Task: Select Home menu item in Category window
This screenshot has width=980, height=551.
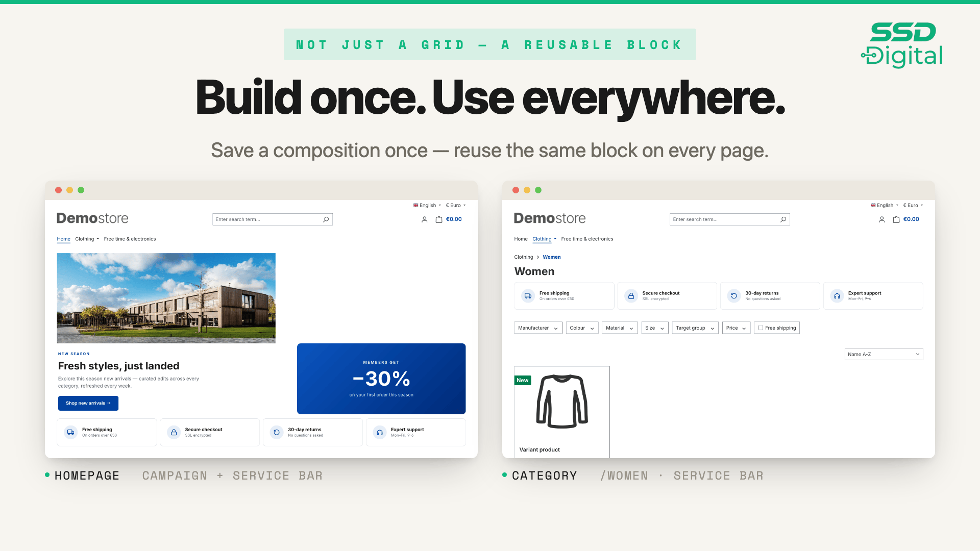Action: point(521,239)
